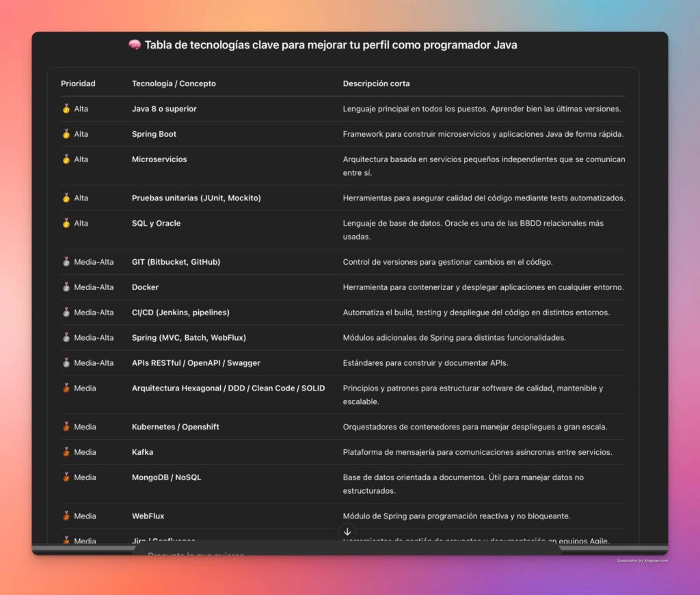This screenshot has height=595, width=700.
Task: Click the GIT (Bitbucket, GitHub) cell
Action: click(176, 262)
